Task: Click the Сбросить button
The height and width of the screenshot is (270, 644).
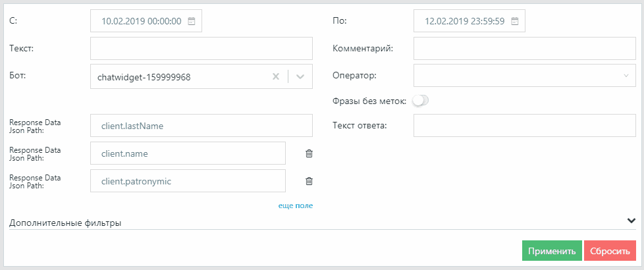Action: click(x=610, y=252)
